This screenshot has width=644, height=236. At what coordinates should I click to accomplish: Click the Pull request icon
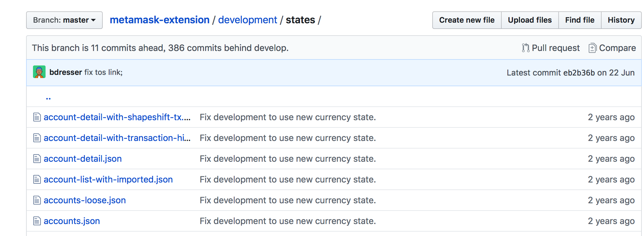tap(526, 48)
